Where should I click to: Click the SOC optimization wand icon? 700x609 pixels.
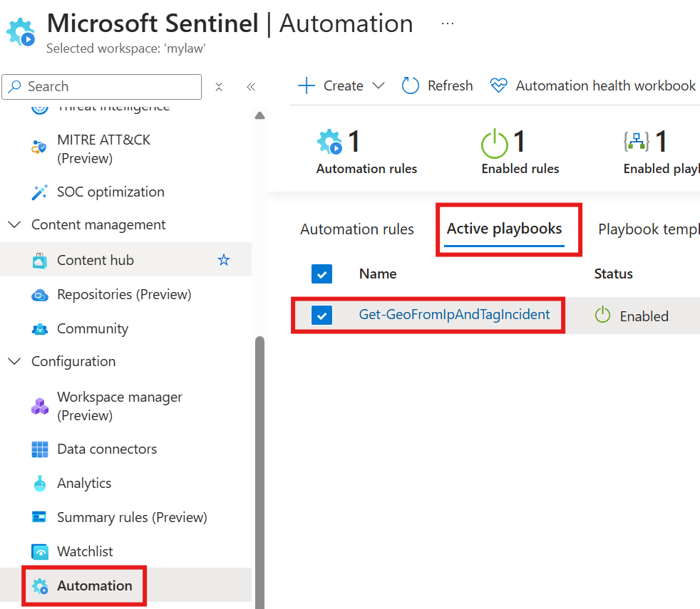[40, 192]
